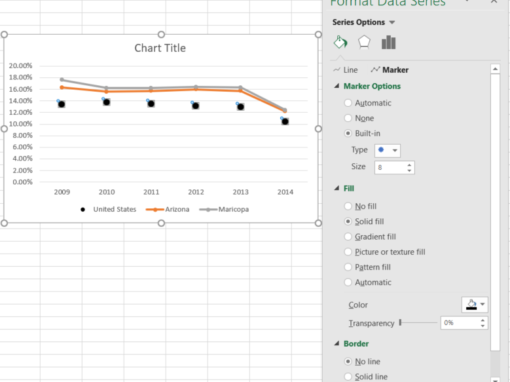Close the Format Data Series pane
510x382 pixels.
pos(494,2)
